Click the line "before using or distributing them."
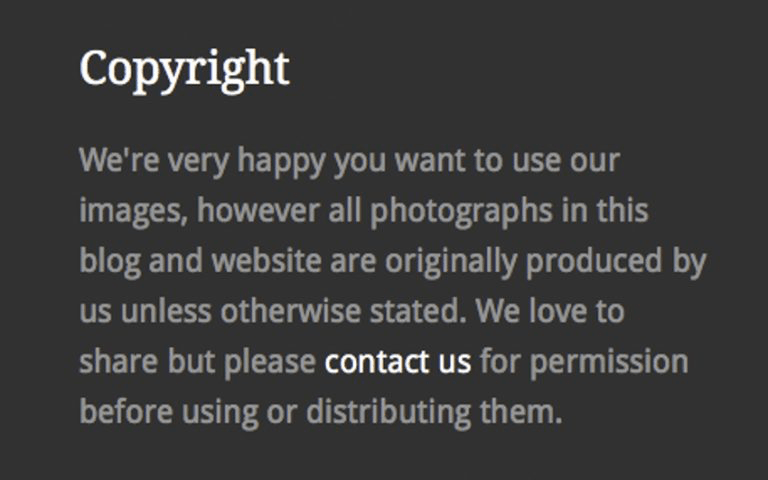The height and width of the screenshot is (480, 768). point(320,411)
